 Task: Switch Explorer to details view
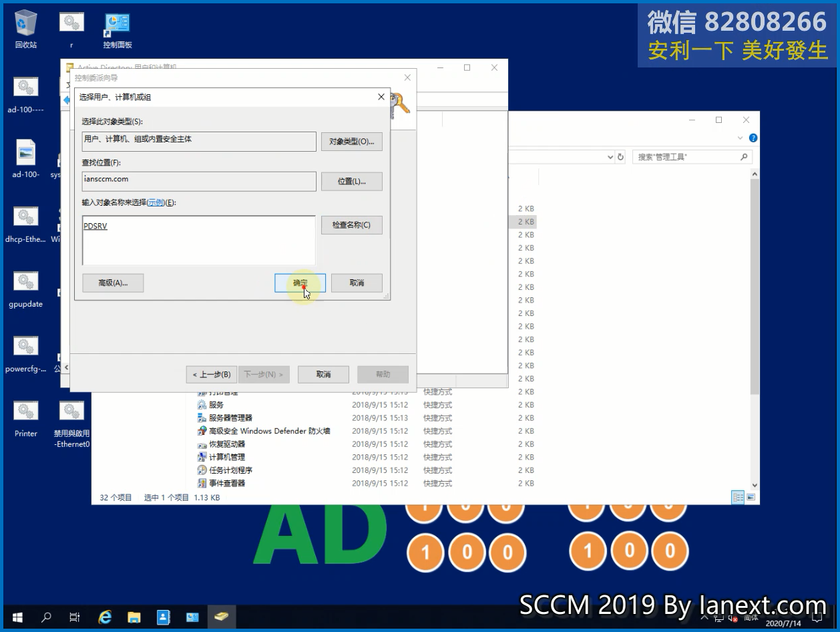pos(739,497)
